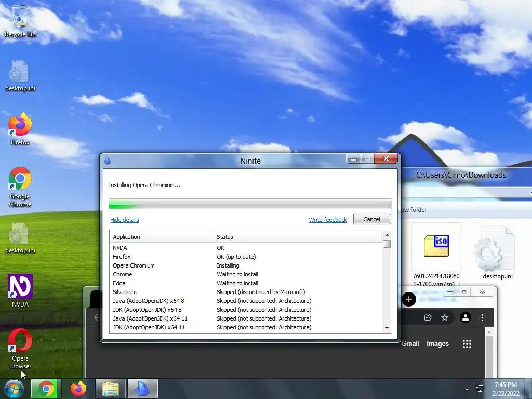Click Chrome page scrollbar up arrow
This screenshot has height=399, width=532.
489,332
